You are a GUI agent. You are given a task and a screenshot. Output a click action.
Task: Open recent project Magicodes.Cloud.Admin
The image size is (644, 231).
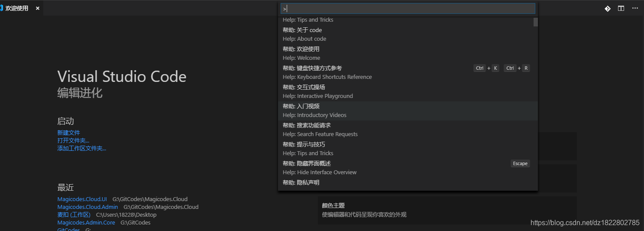pyautogui.click(x=87, y=207)
